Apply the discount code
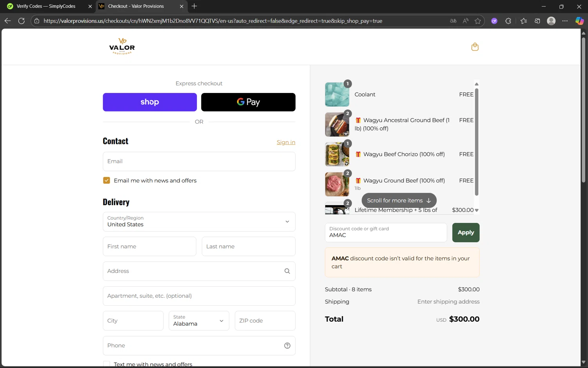 pos(466,233)
